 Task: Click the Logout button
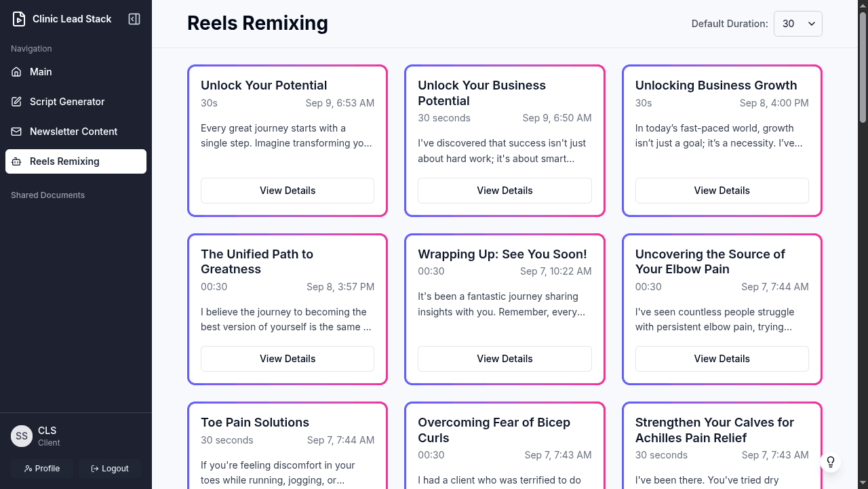[x=110, y=469]
